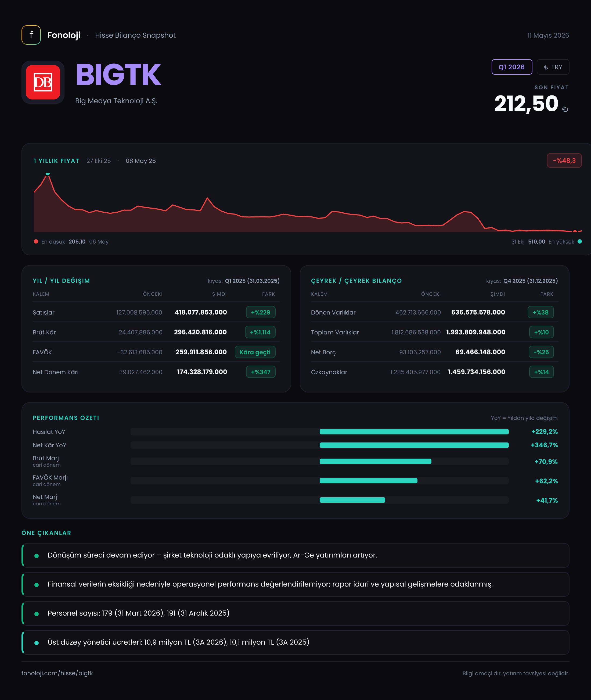Click the FAVÖK value 259.911.856.000

(x=201, y=352)
